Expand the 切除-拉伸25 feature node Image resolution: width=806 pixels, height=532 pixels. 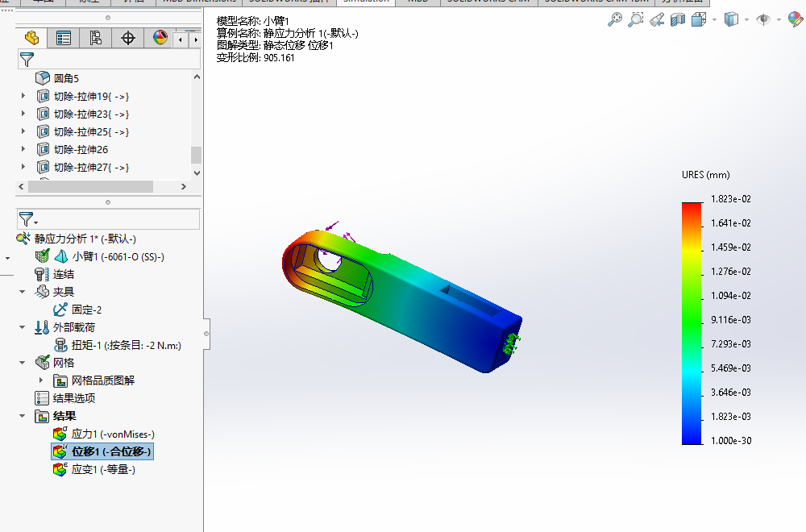[23, 131]
